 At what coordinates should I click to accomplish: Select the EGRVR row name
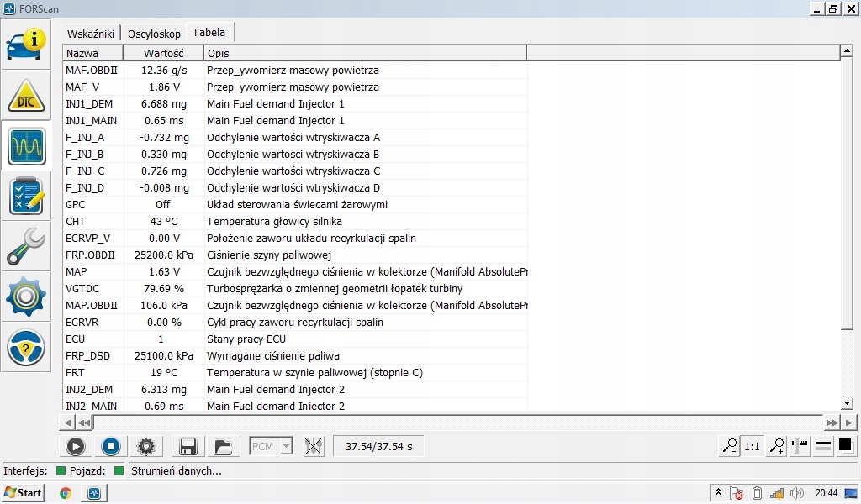tap(82, 323)
